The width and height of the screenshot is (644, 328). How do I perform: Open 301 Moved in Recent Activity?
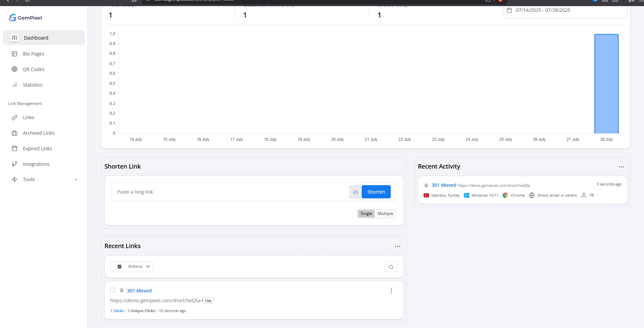tap(444, 185)
